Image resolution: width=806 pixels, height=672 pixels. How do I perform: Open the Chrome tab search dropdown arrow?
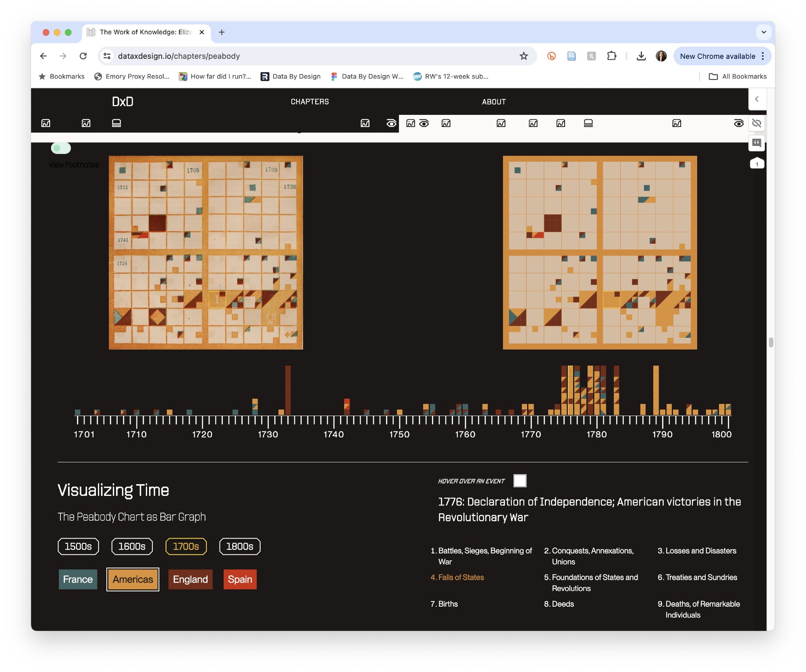click(x=763, y=32)
